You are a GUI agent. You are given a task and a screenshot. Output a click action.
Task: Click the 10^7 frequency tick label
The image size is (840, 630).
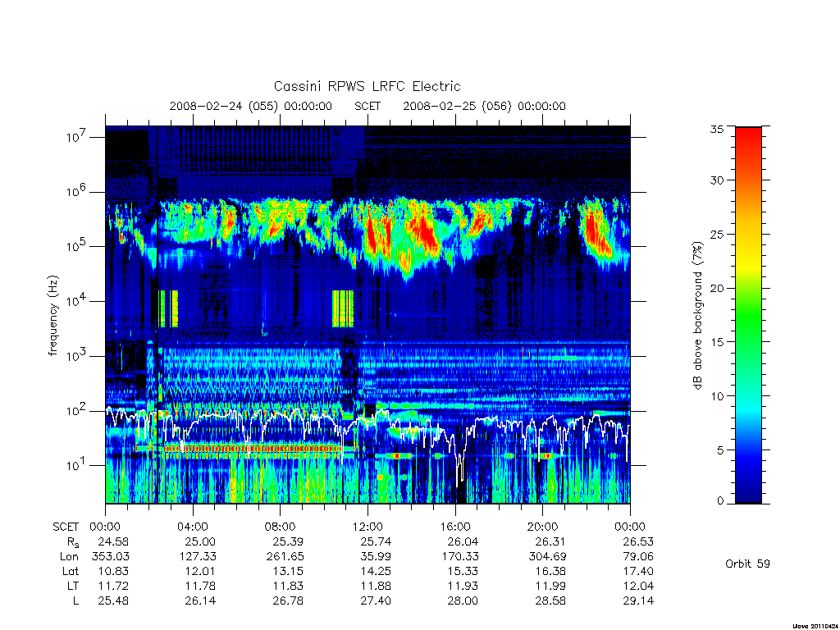point(77,137)
